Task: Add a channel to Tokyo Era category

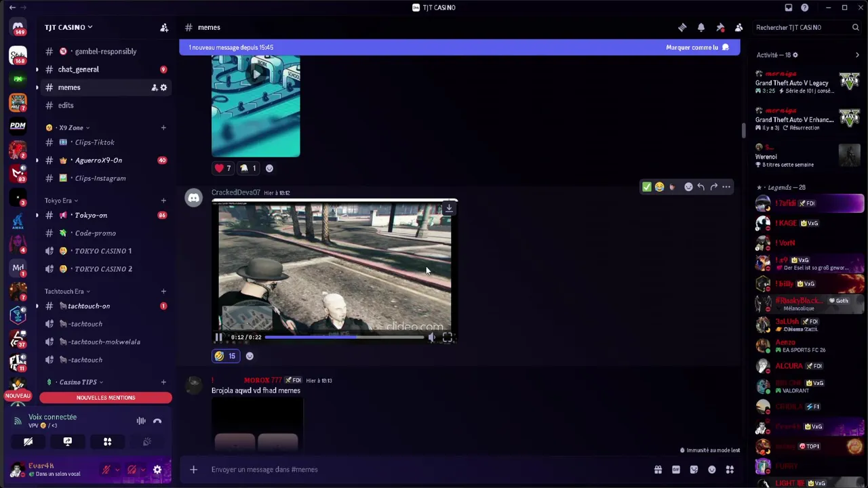Action: (163, 201)
